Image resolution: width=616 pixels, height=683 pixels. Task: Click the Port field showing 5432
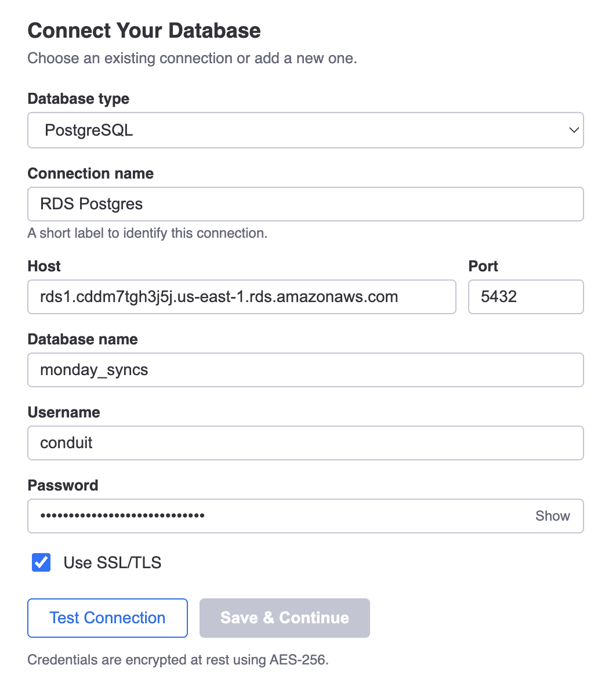click(526, 297)
